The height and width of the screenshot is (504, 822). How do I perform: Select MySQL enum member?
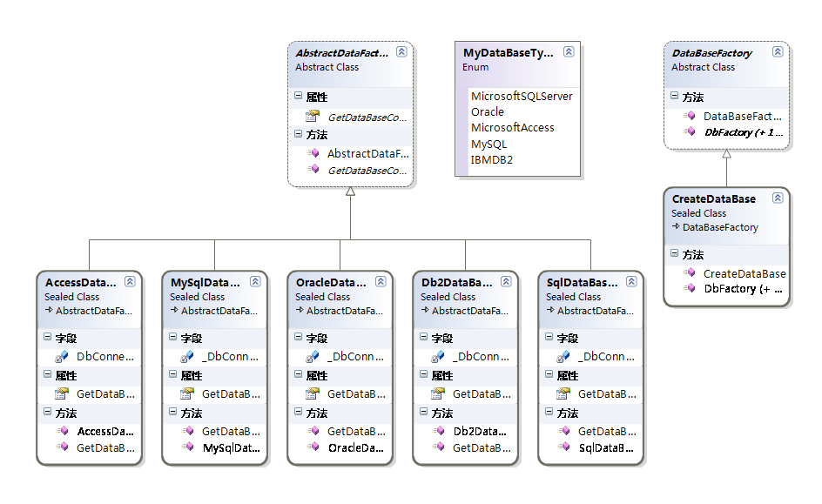pyautogui.click(x=489, y=144)
